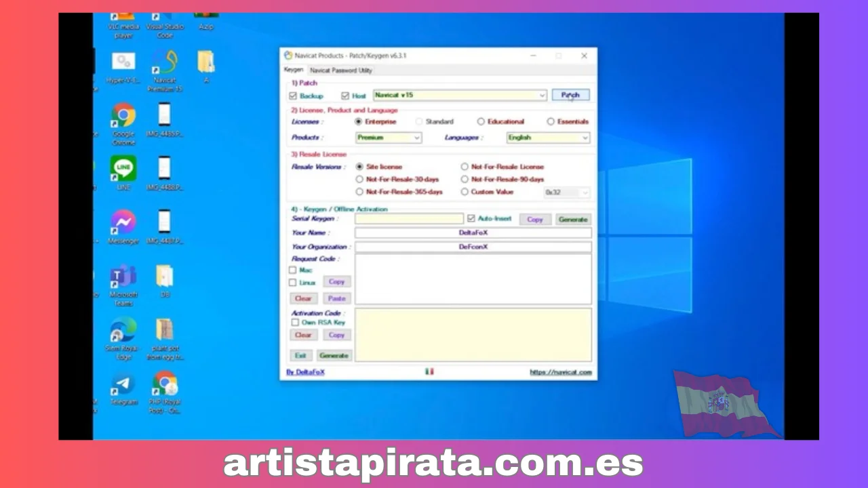Click the Navicat keygen title bar icon
The width and height of the screenshot is (868, 488).
point(288,56)
